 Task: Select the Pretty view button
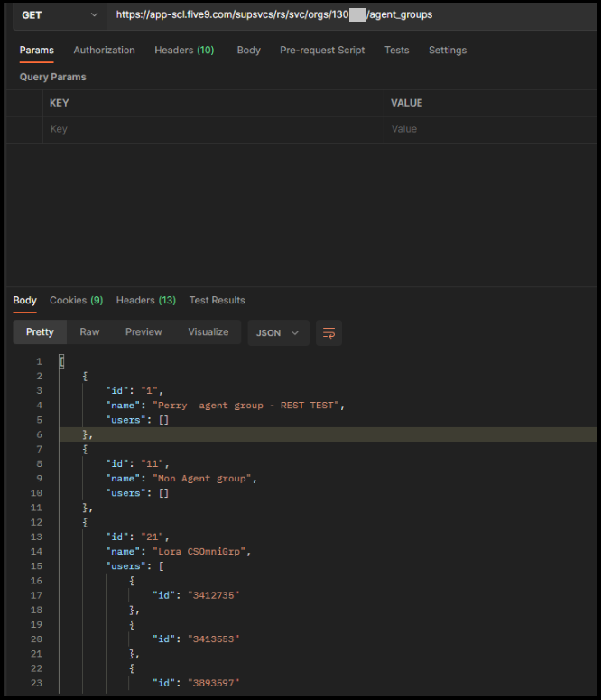(x=40, y=332)
